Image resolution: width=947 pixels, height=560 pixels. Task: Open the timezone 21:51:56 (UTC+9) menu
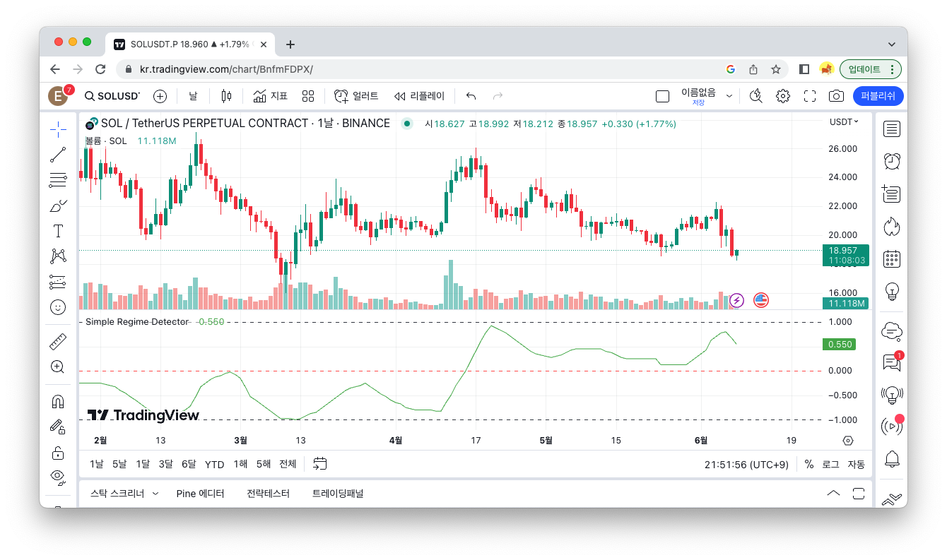(746, 464)
